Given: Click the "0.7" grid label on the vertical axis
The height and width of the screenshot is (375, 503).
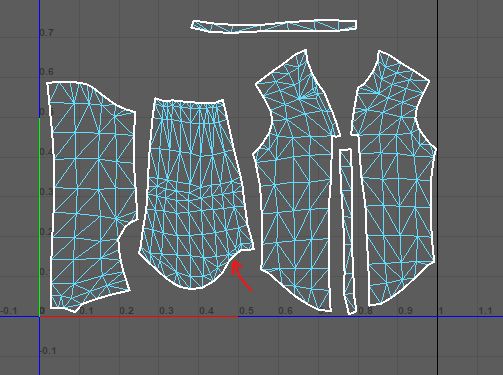Looking at the screenshot, I should click(x=46, y=33).
